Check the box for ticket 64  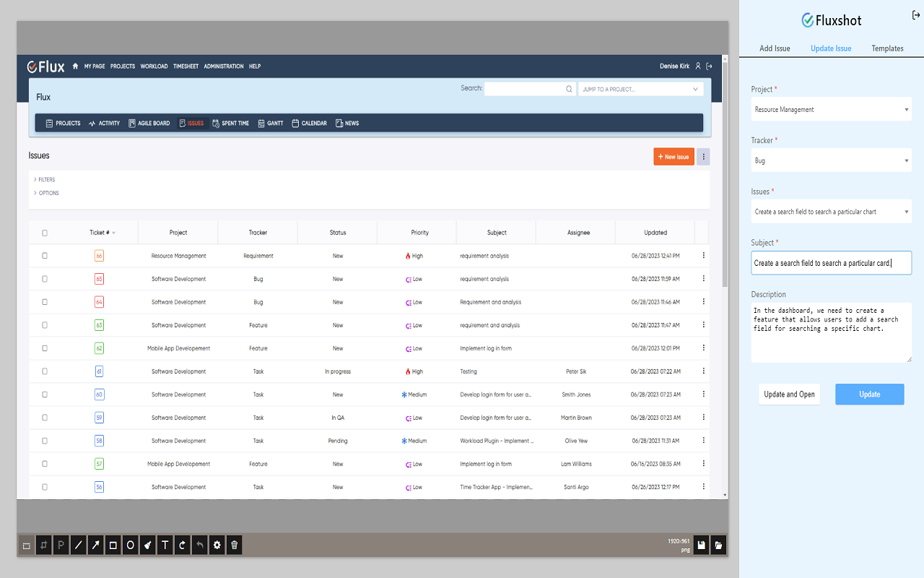pyautogui.click(x=45, y=302)
